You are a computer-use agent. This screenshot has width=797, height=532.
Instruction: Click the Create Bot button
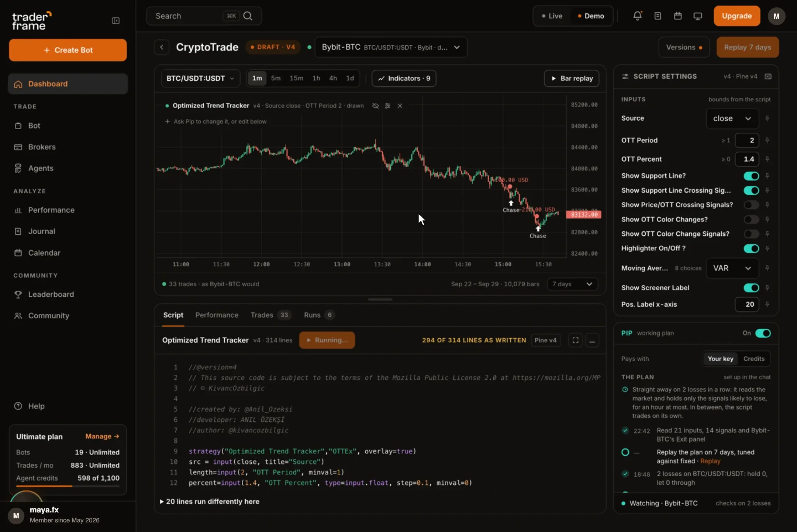(68, 50)
